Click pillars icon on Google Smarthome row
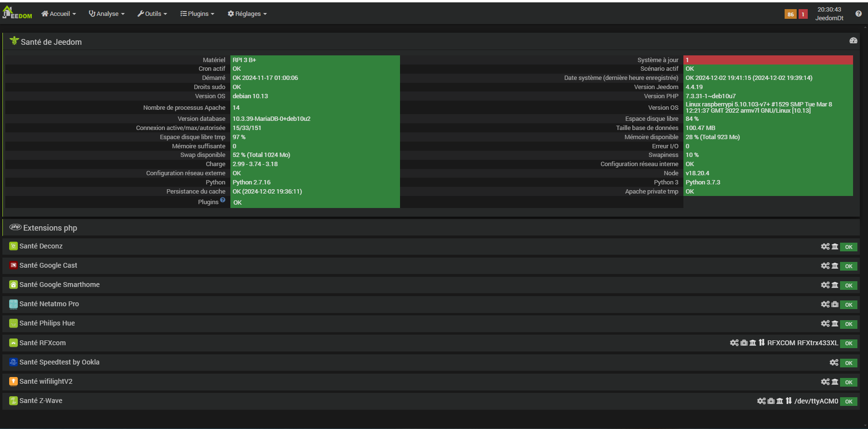Image resolution: width=868 pixels, height=429 pixels. tap(835, 285)
